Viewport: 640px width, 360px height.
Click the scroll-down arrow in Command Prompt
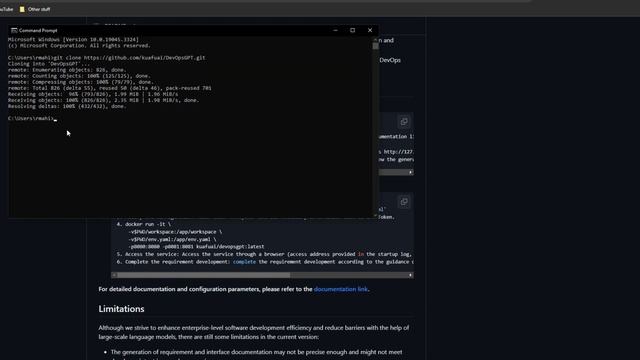376,215
